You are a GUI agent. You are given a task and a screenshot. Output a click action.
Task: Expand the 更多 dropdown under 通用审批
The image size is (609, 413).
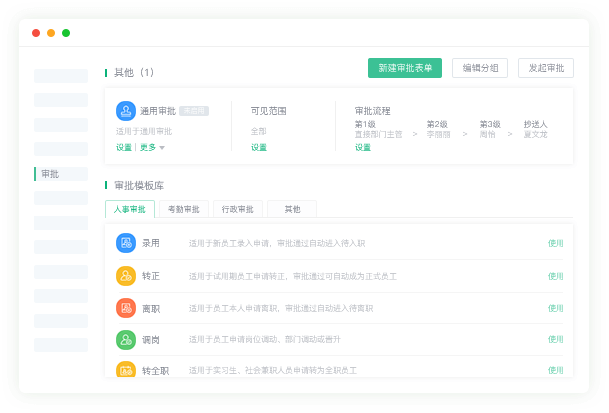[x=152, y=147]
